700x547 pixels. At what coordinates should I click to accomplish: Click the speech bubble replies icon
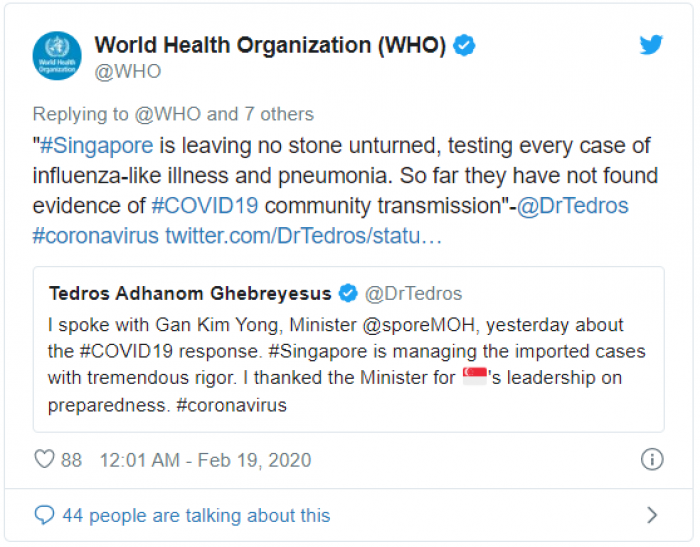[44, 516]
